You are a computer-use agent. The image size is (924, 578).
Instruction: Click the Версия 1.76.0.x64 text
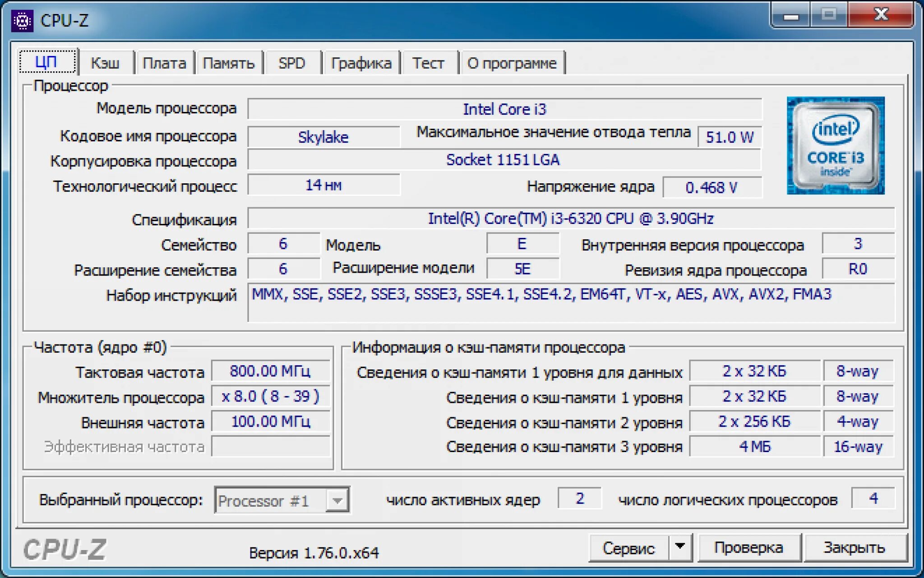point(314,553)
